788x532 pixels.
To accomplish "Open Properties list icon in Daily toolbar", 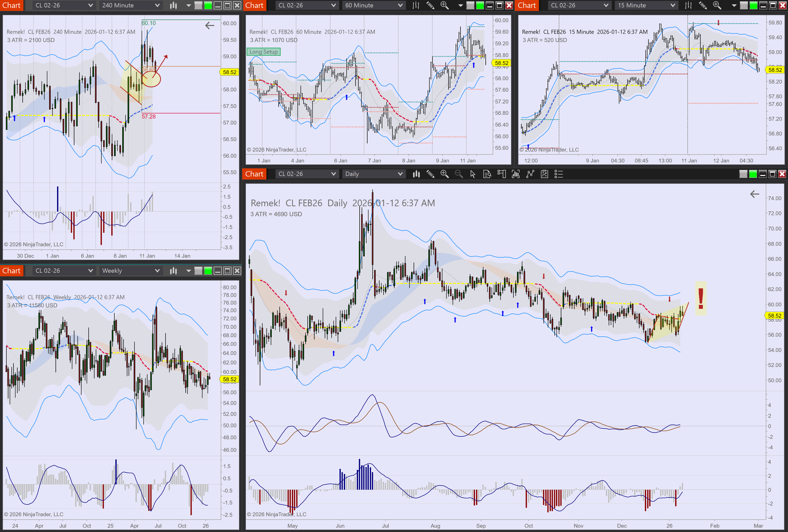I will click(x=559, y=174).
